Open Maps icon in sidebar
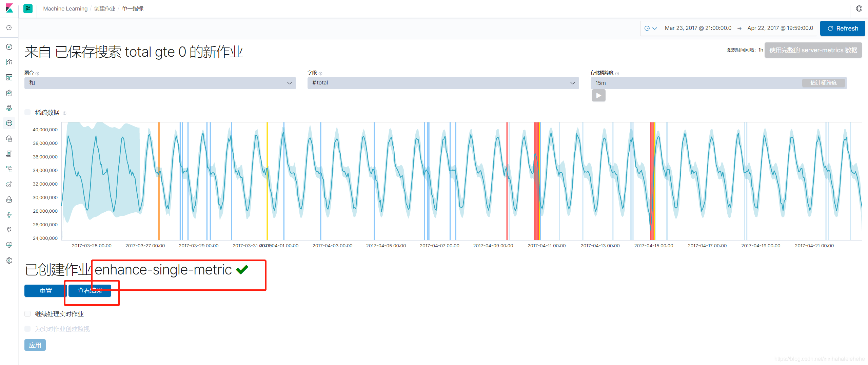 click(9, 108)
